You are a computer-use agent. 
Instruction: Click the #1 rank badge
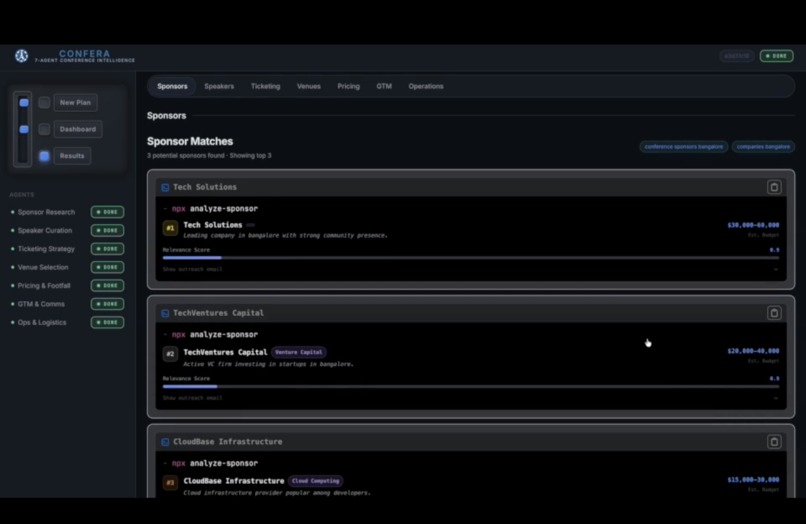point(170,228)
